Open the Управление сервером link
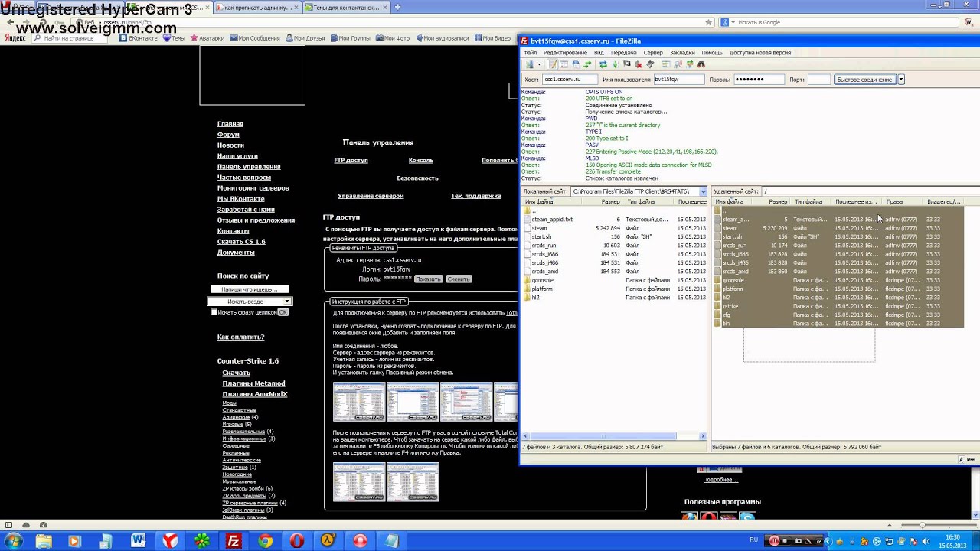 coord(371,196)
